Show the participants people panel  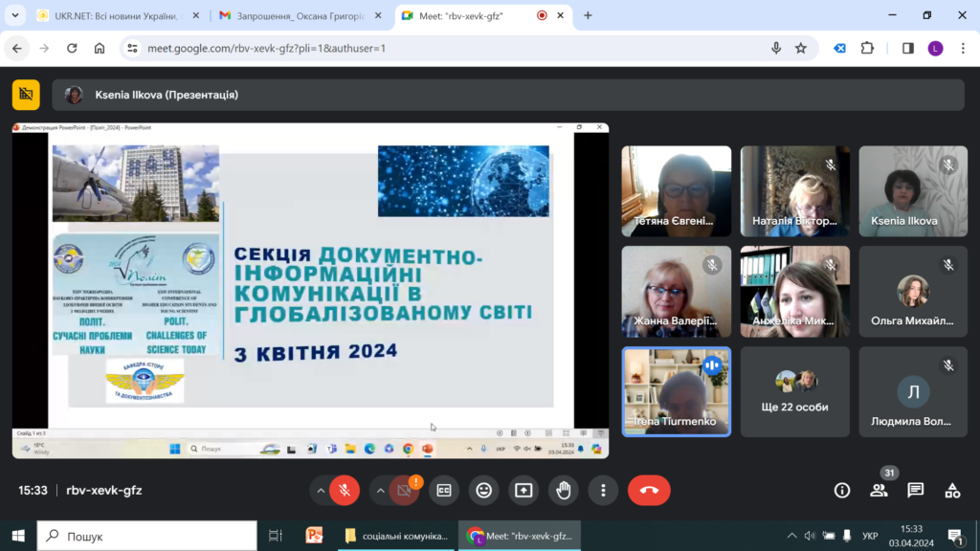click(879, 491)
